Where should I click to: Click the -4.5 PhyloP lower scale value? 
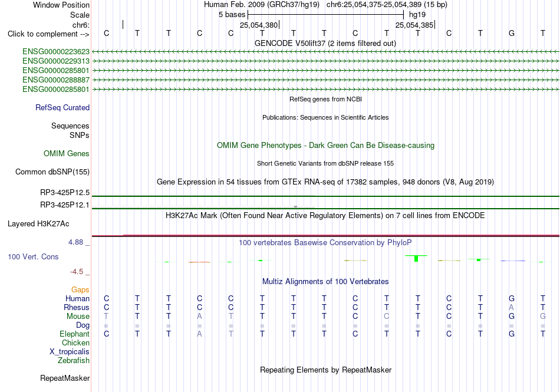click(x=77, y=272)
